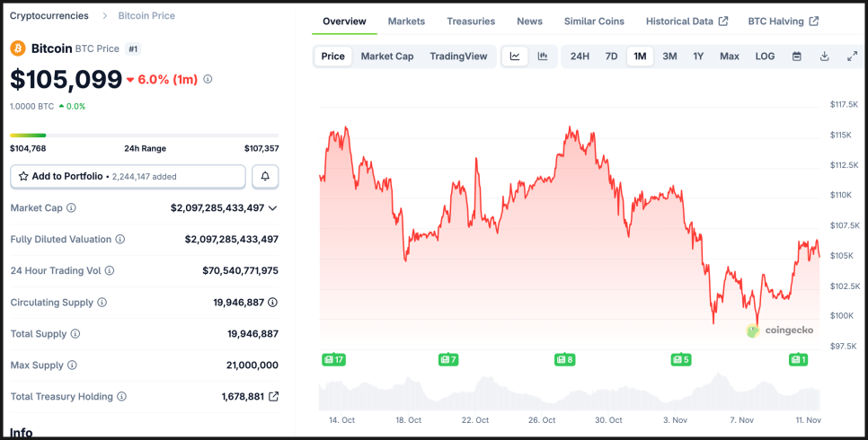Click the 24h Range progress bar
The width and height of the screenshot is (868, 440).
[144, 136]
